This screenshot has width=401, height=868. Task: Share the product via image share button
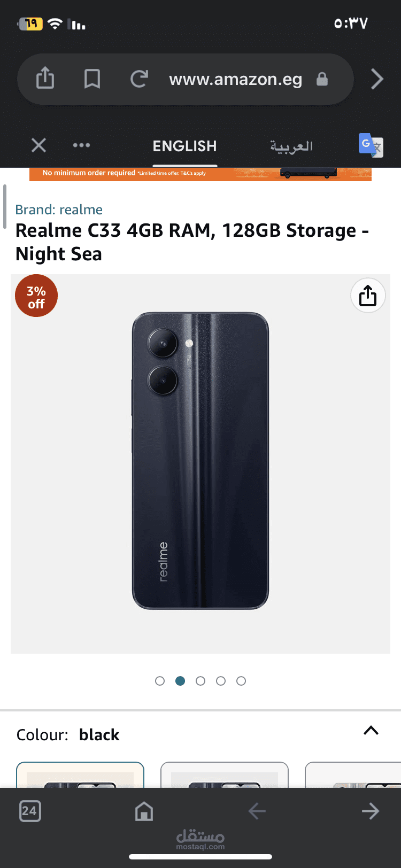tap(368, 296)
